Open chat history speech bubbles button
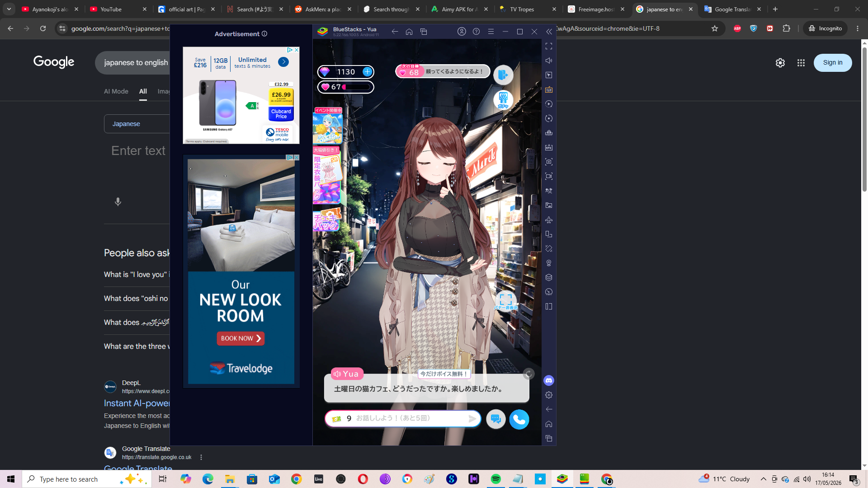The height and width of the screenshot is (488, 868). 496,419
